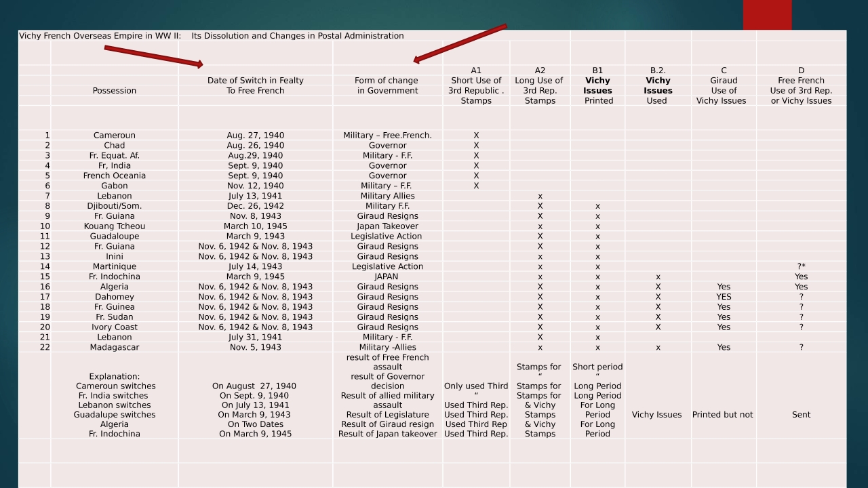The width and height of the screenshot is (868, 488).
Task: Select the 'Military Allies' cell in Lebanon row 7
Action: (x=387, y=197)
